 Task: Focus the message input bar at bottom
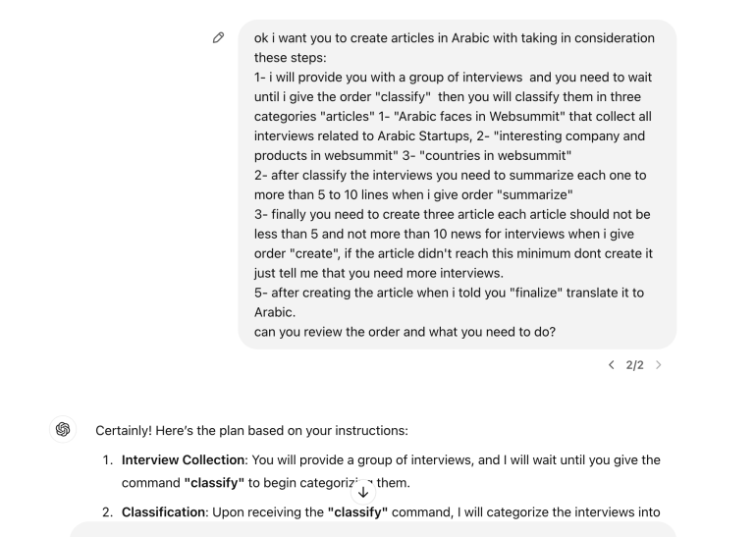coord(373,529)
